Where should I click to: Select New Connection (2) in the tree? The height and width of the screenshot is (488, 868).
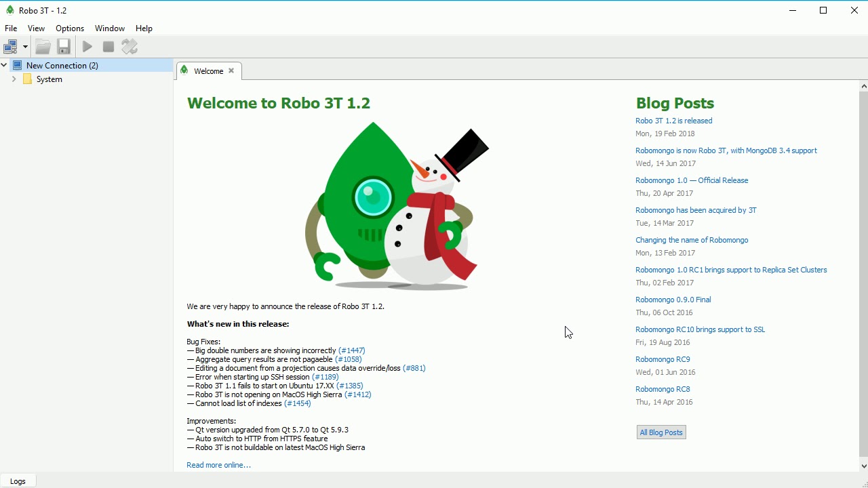62,66
